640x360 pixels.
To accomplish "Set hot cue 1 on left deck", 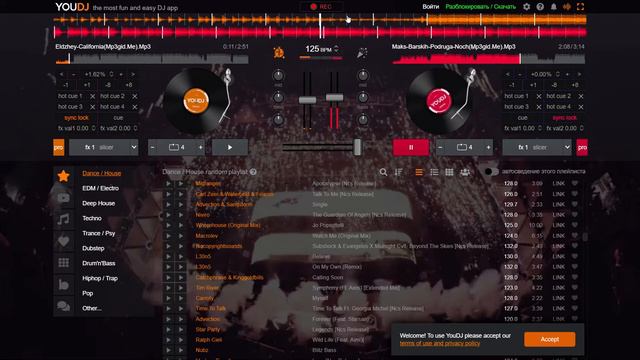I will tap(70, 96).
